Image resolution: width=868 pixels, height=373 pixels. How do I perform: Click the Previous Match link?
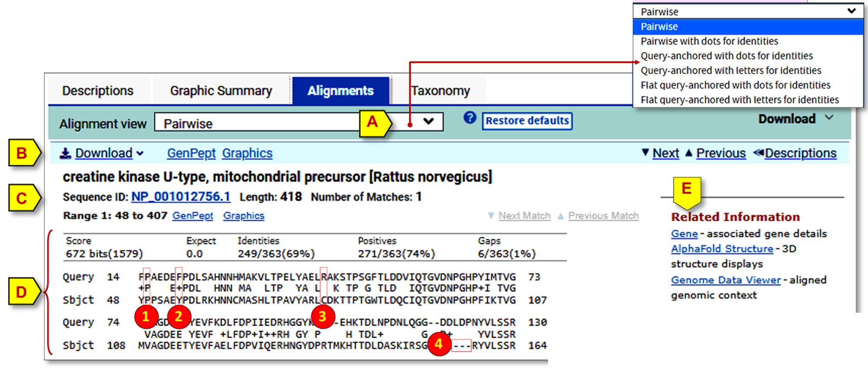[x=603, y=216]
